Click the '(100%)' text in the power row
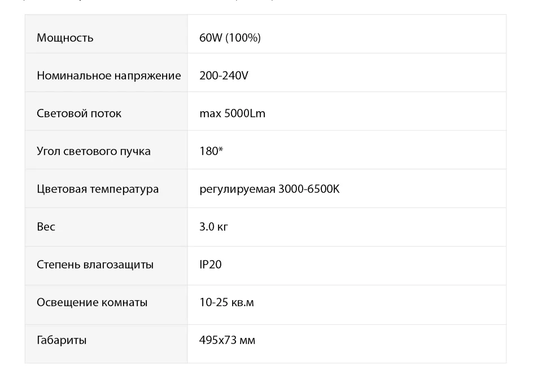The width and height of the screenshot is (542, 392). tap(243, 38)
